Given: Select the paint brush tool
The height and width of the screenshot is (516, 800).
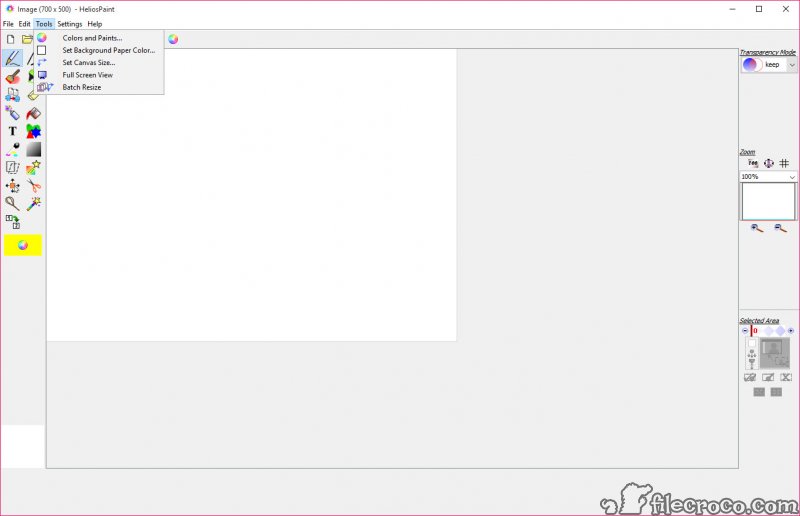Looking at the screenshot, I should coord(12,77).
